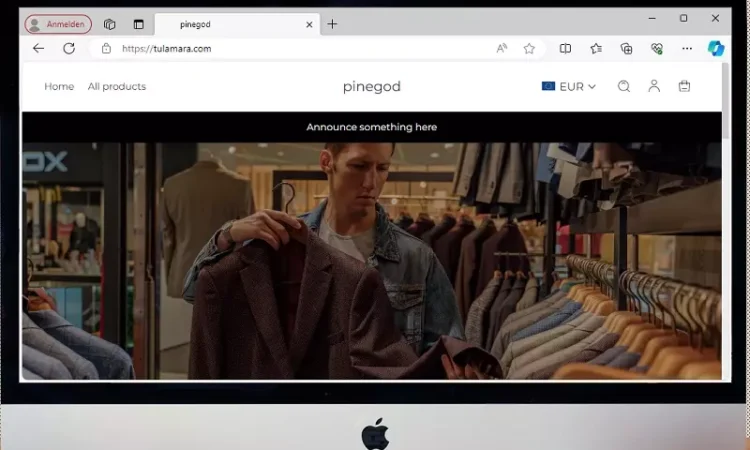Image resolution: width=750 pixels, height=450 pixels.
Task: Go back to the previous page
Action: pyautogui.click(x=38, y=48)
